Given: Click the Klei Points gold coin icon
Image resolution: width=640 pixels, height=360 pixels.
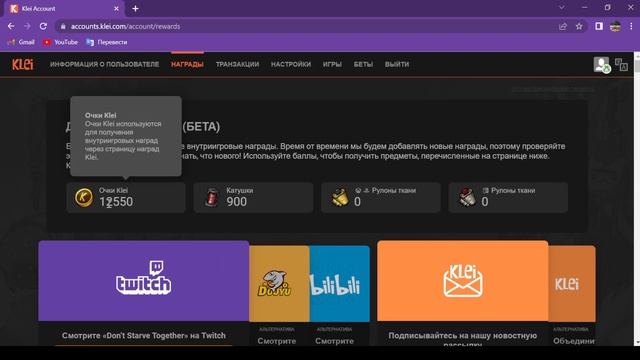Looking at the screenshot, I should point(84,198).
